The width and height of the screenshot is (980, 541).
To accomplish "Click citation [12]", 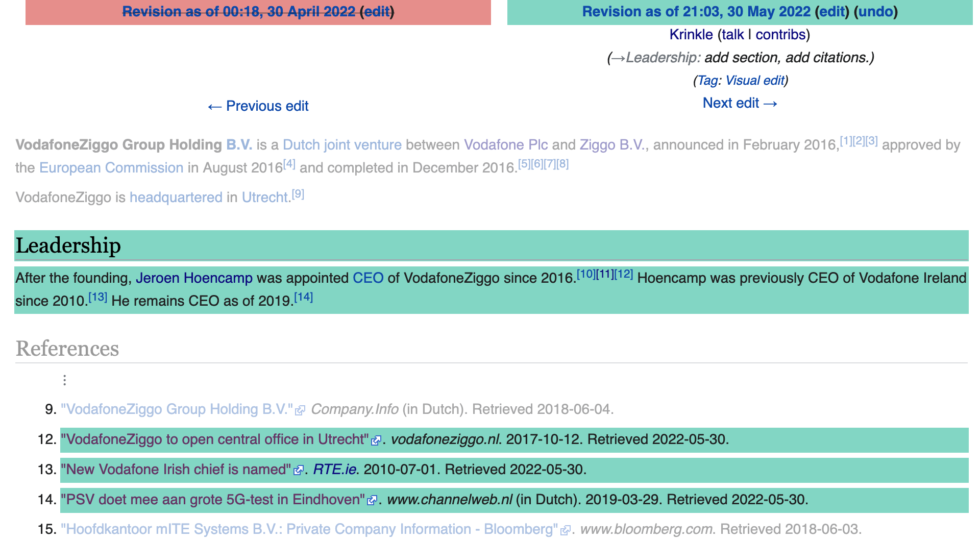I will 624,274.
